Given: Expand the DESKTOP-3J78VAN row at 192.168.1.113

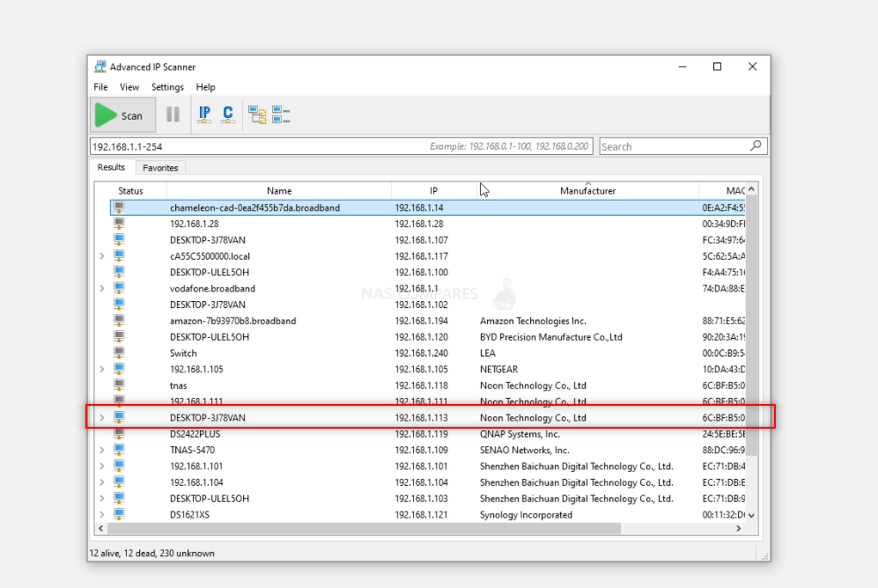Looking at the screenshot, I should coord(102,417).
